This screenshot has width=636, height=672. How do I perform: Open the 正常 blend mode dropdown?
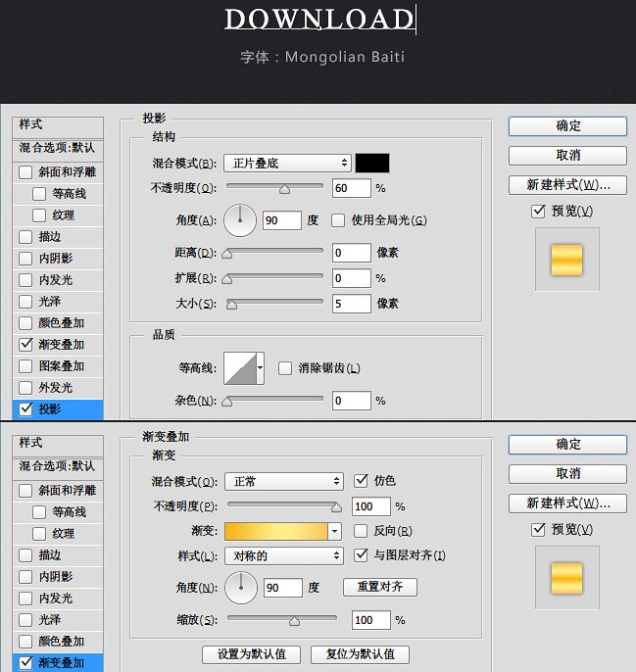pyautogui.click(x=284, y=482)
